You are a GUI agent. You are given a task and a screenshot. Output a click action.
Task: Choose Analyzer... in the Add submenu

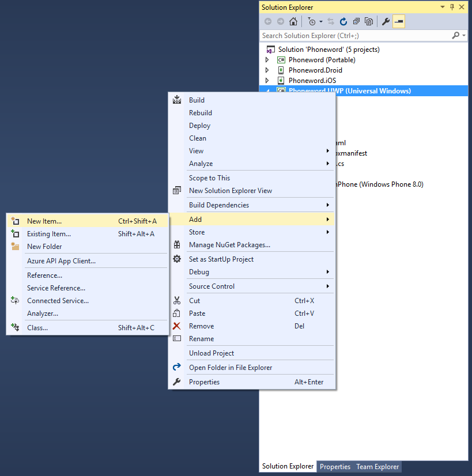[88, 313]
